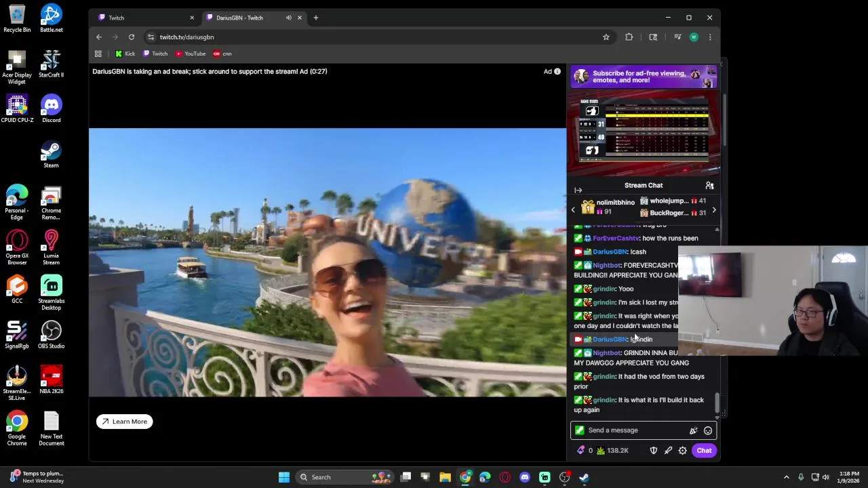
Task: Open the Kick bookmark
Action: click(125, 54)
